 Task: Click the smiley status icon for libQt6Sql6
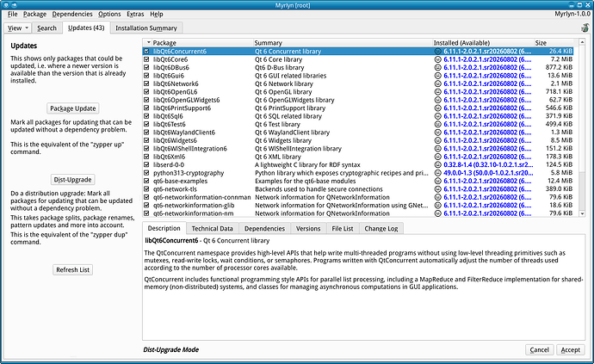[x=437, y=116]
